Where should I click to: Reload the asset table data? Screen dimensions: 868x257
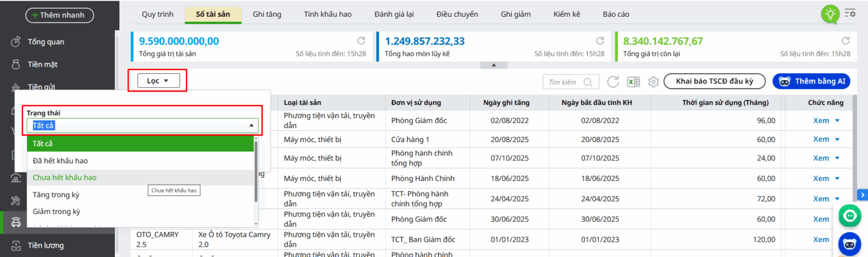613,82
